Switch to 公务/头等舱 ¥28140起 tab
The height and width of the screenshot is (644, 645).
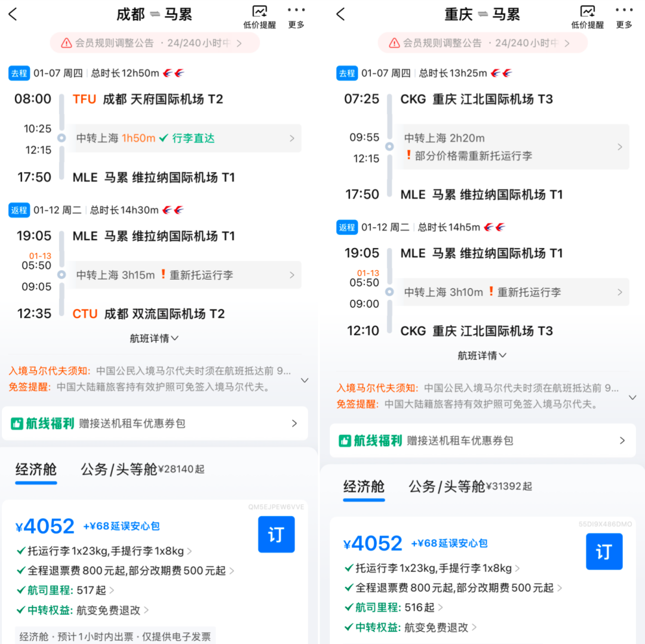click(x=142, y=470)
